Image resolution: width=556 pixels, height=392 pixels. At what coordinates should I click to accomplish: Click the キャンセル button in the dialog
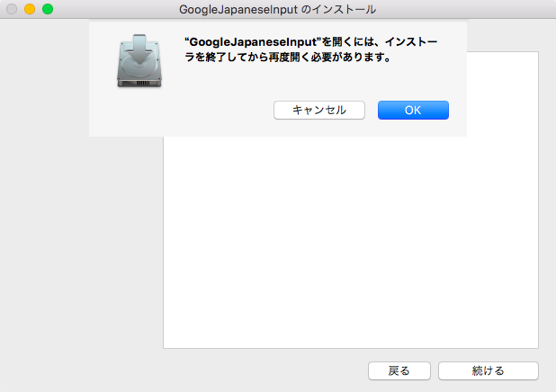click(x=319, y=111)
